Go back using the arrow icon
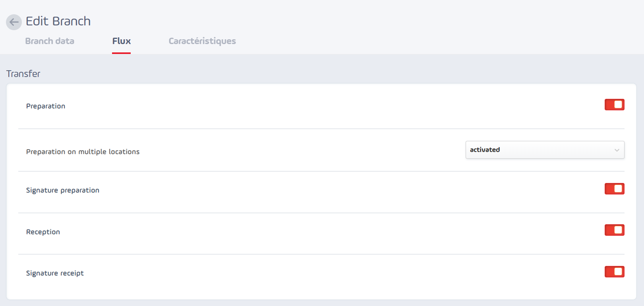 pyautogui.click(x=14, y=22)
